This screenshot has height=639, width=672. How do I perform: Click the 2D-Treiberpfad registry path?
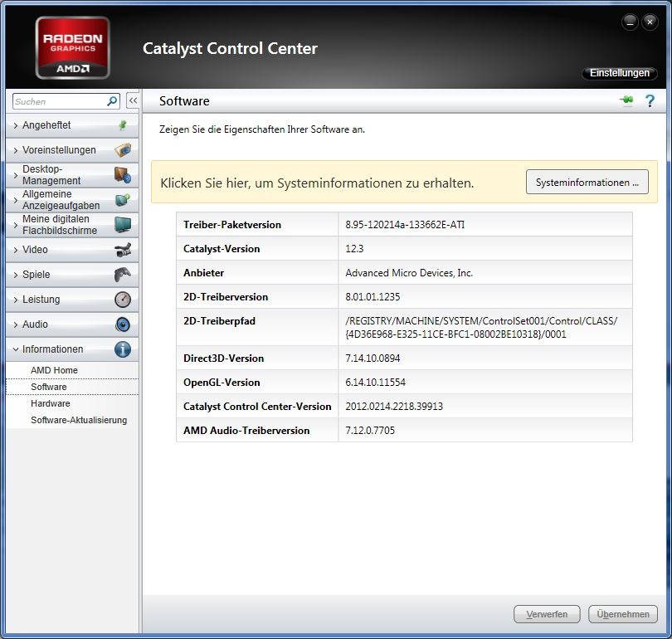481,328
